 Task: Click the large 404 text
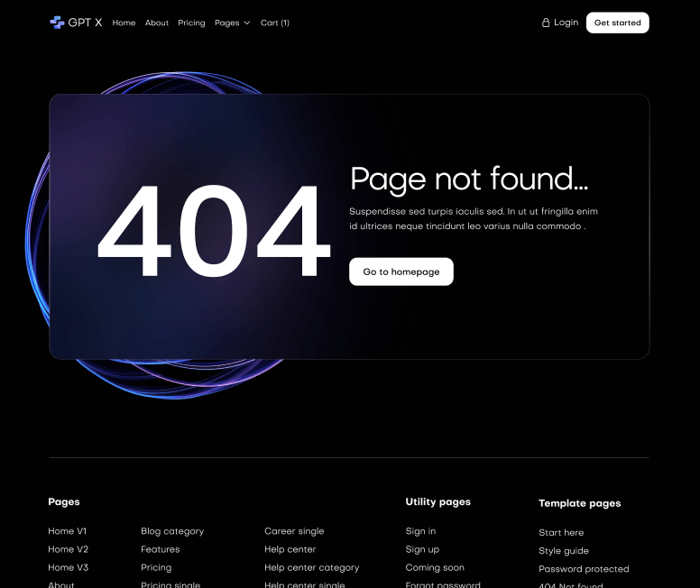(x=214, y=231)
